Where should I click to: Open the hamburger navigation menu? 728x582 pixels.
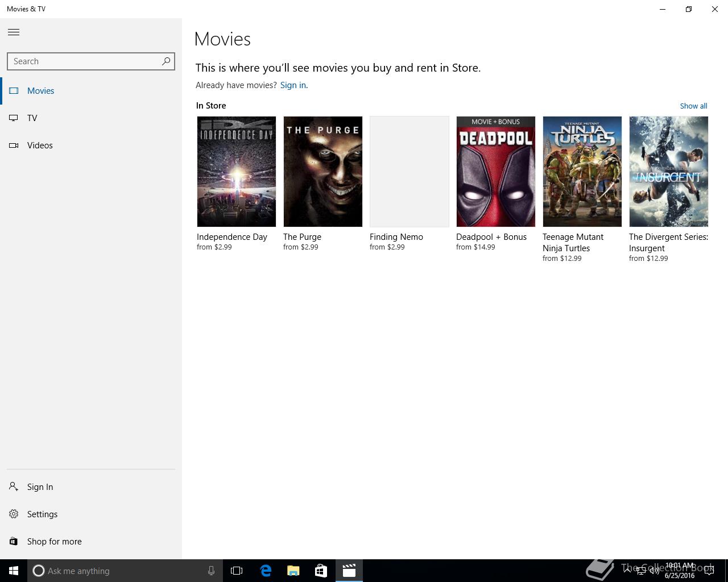click(14, 32)
